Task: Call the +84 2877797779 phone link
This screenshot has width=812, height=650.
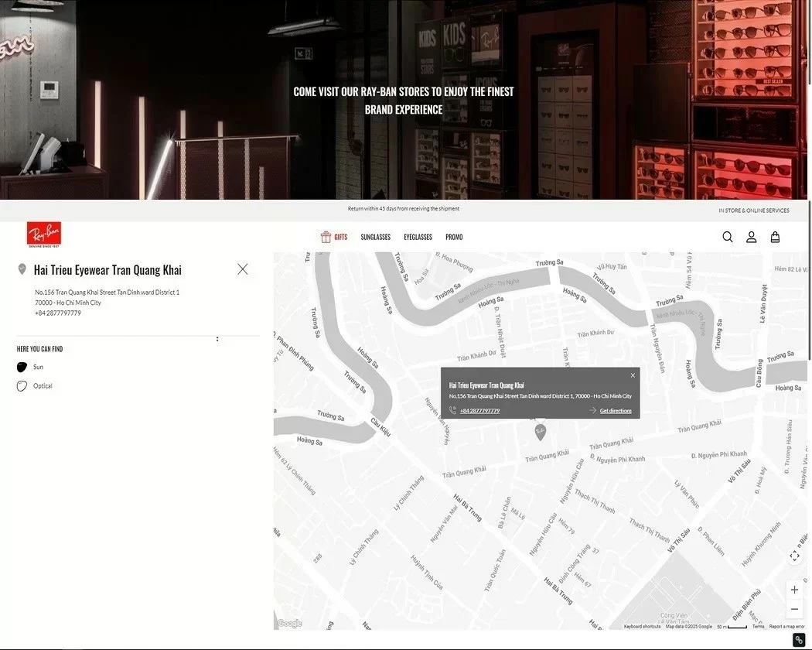Action: pyautogui.click(x=479, y=410)
